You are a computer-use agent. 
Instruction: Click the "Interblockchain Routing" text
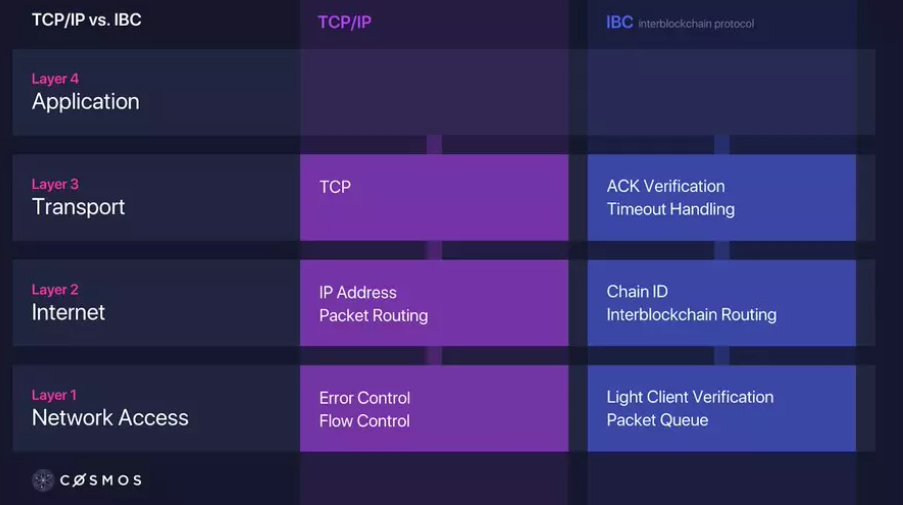tap(691, 314)
